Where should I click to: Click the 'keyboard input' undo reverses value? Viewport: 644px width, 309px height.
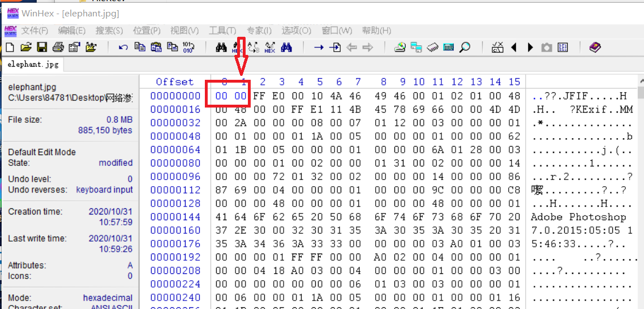105,190
